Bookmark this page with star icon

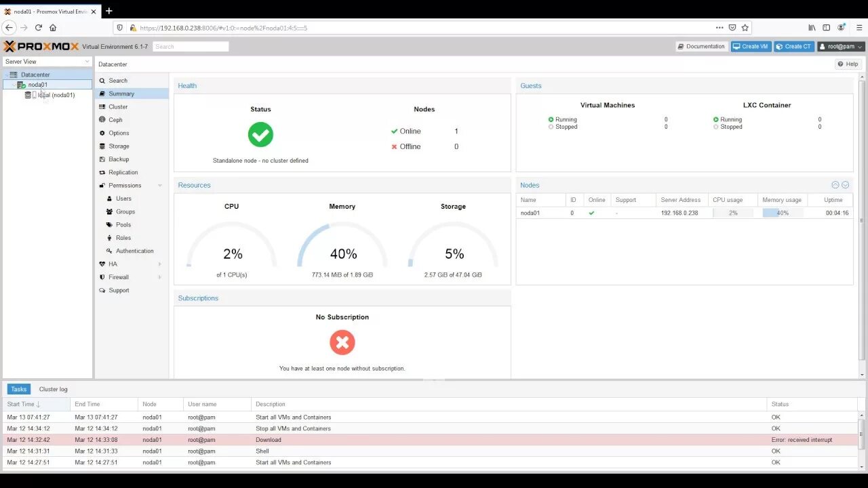tap(745, 28)
